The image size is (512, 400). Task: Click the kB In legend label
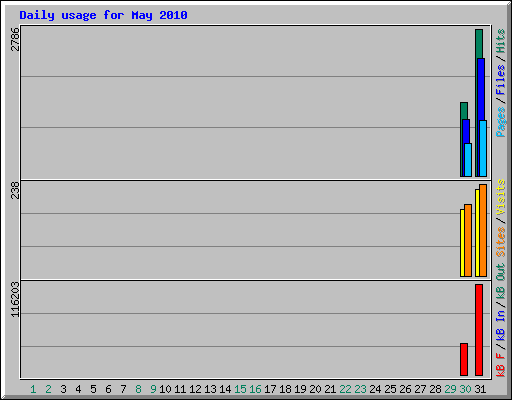[x=501, y=325]
